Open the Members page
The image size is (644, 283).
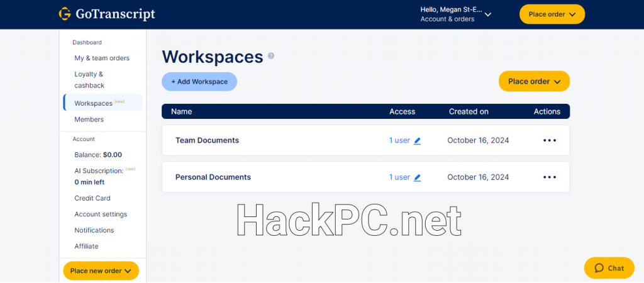click(x=89, y=119)
